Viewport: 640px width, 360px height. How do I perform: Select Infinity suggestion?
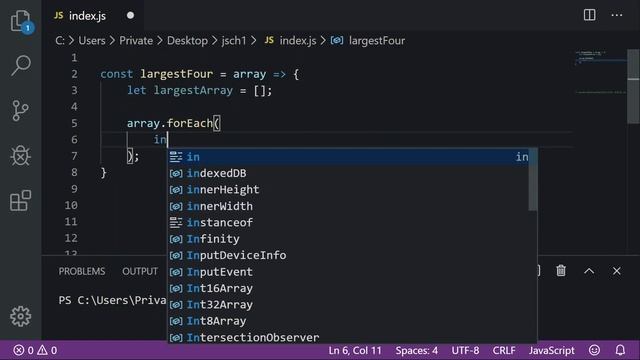pyautogui.click(x=348, y=239)
